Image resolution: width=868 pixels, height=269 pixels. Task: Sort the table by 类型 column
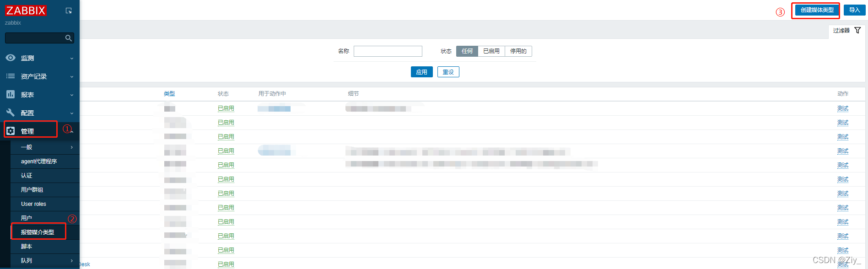pyautogui.click(x=169, y=94)
